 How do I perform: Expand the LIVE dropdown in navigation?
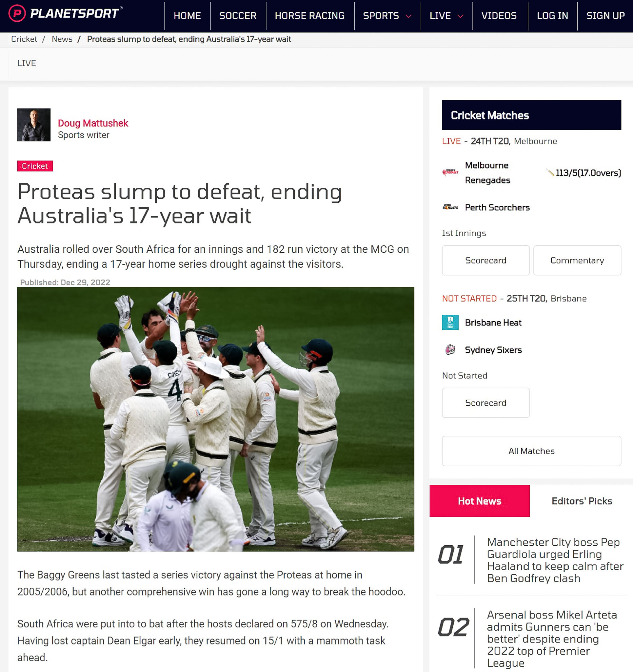(446, 15)
